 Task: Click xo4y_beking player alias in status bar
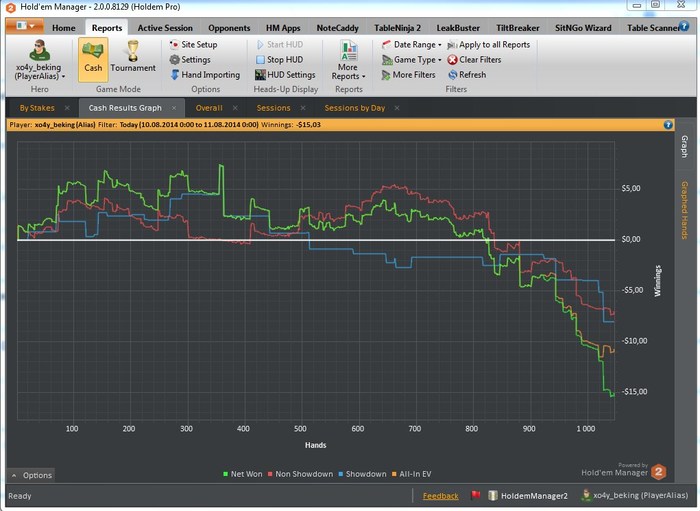click(x=634, y=495)
